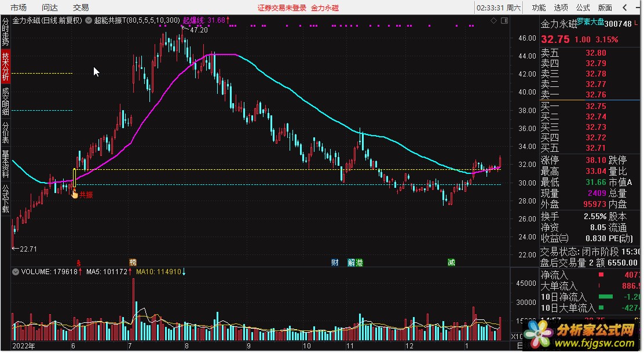Select 技术分析 side tab
The width and height of the screenshot is (644, 353).
pos(5,66)
